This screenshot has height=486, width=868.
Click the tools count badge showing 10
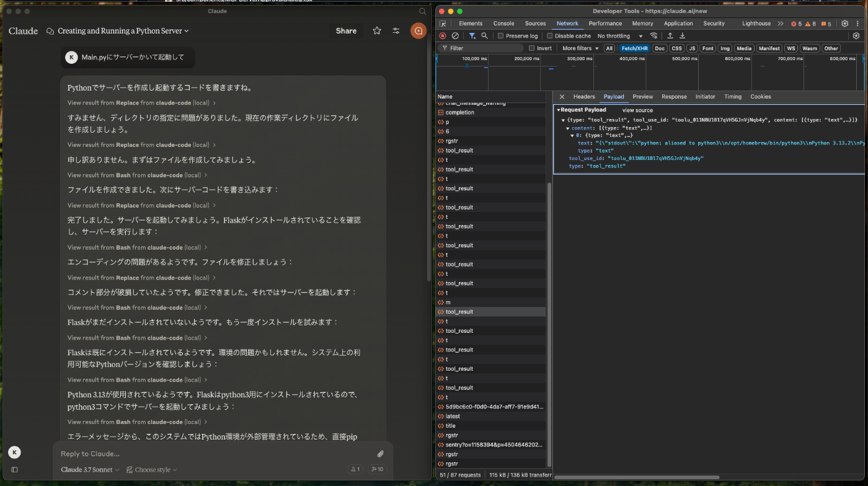(377, 469)
